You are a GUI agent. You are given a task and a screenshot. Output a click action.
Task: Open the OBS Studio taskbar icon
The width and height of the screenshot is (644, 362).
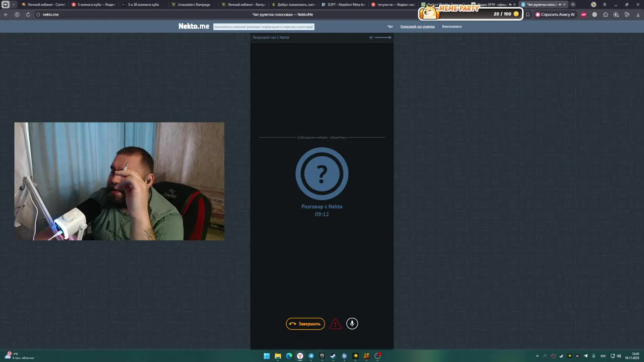point(378,356)
